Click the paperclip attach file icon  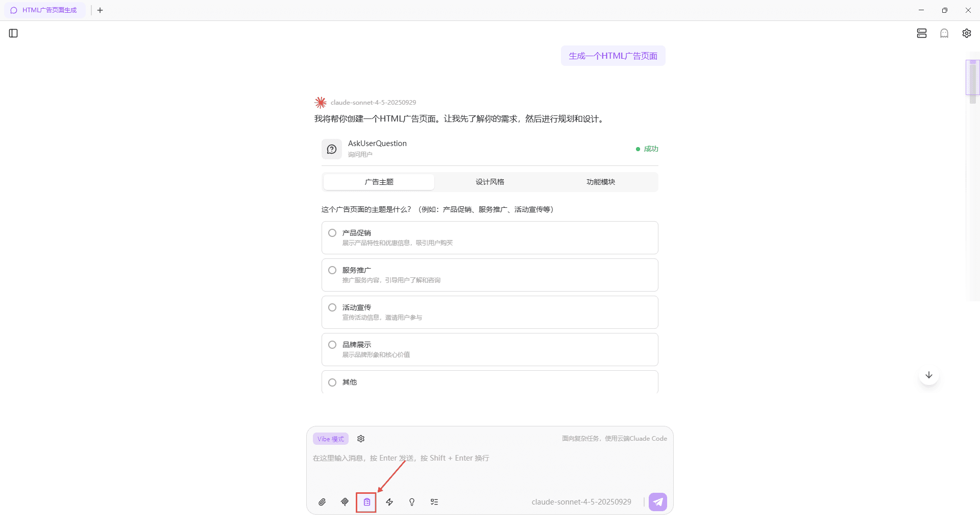(x=322, y=502)
